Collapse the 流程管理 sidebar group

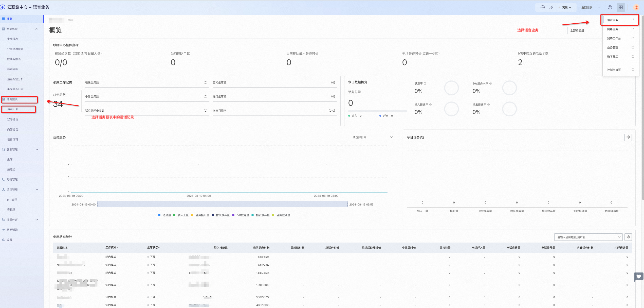[37, 190]
